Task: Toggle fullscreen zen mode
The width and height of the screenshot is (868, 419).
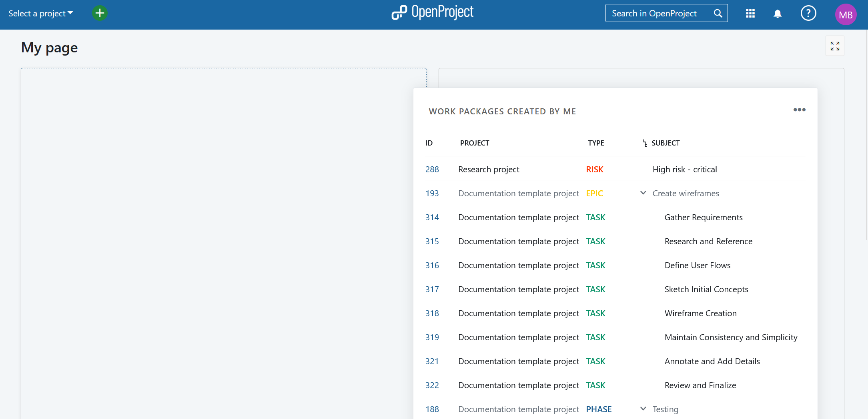Action: (x=834, y=46)
